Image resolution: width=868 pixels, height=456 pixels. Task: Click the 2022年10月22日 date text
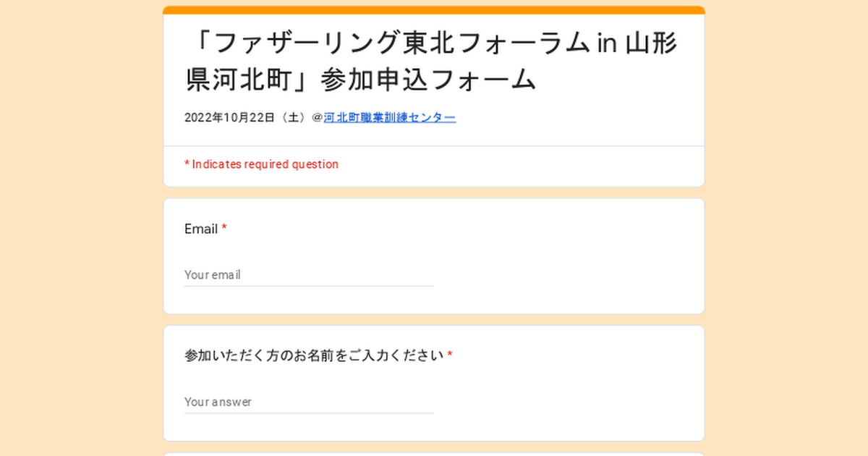[x=230, y=117]
